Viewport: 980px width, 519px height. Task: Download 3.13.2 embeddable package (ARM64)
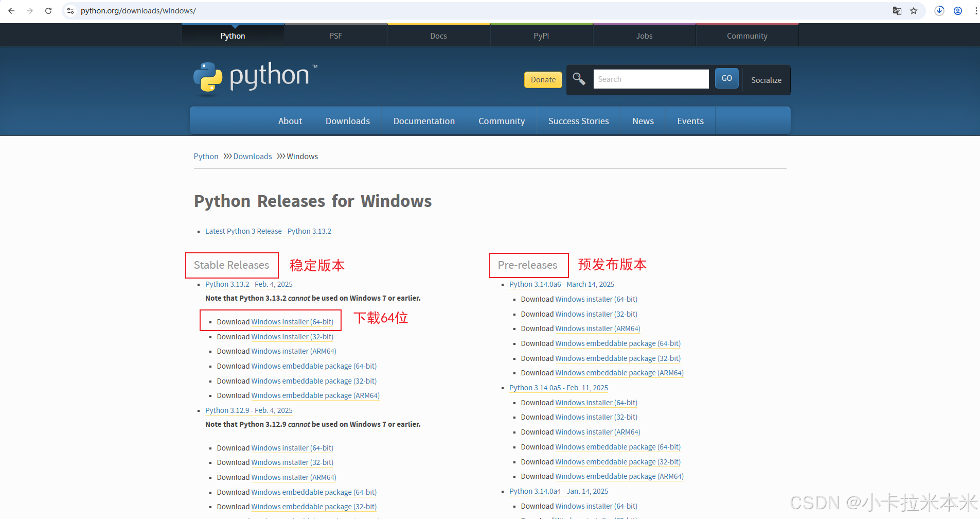coord(315,395)
